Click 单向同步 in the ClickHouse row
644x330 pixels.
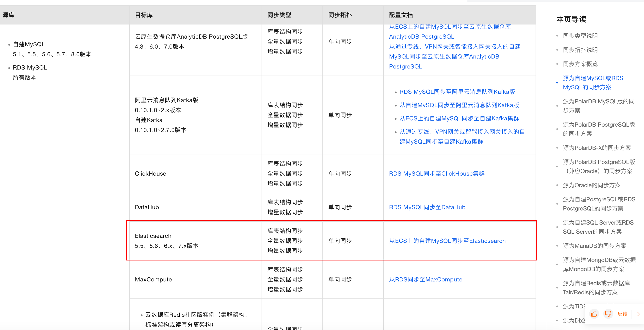pos(340,174)
